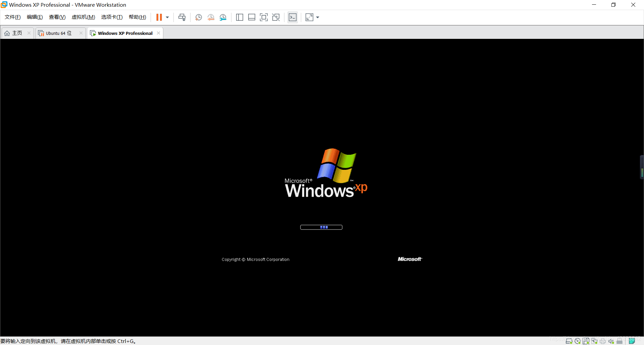Enter full screen mode

pos(264,17)
